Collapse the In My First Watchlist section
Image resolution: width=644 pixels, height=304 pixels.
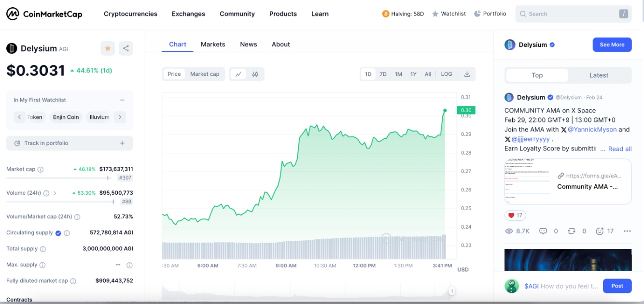[x=122, y=100]
